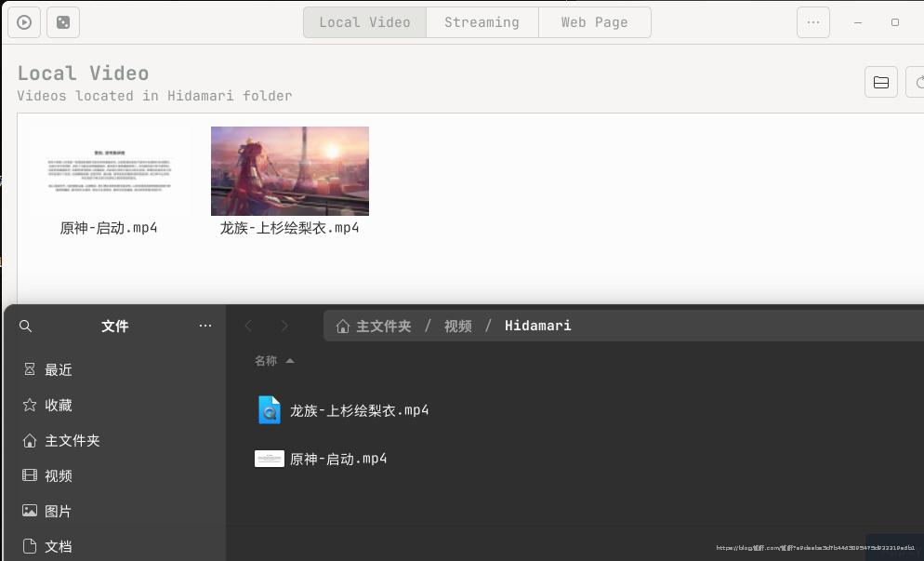Image resolution: width=924 pixels, height=561 pixels.
Task: Sort files by the 名称 column header
Action: 267,361
